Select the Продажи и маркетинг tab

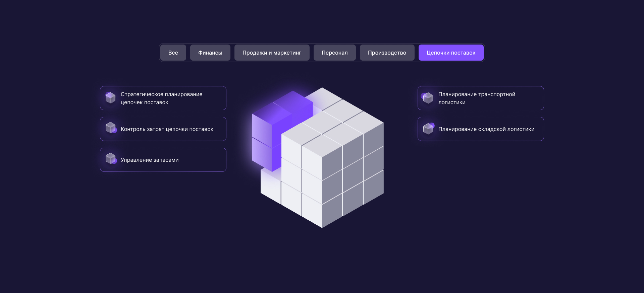[272, 53]
